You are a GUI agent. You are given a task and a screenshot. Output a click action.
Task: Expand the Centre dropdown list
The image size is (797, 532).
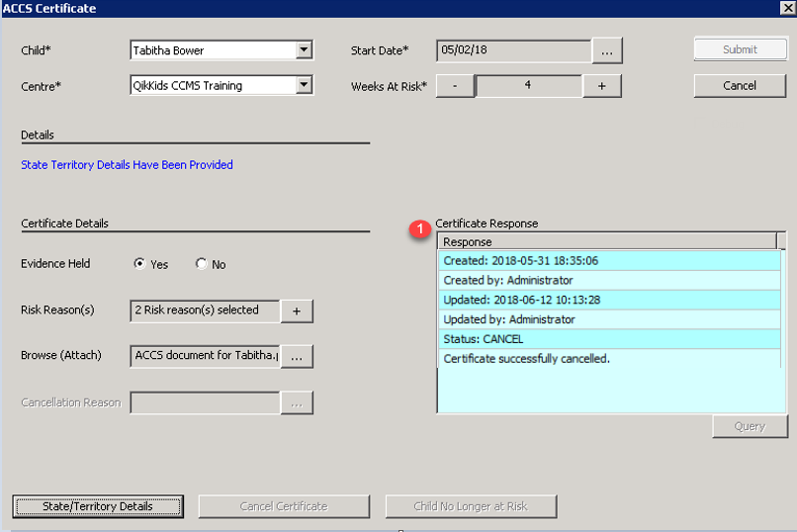click(304, 85)
